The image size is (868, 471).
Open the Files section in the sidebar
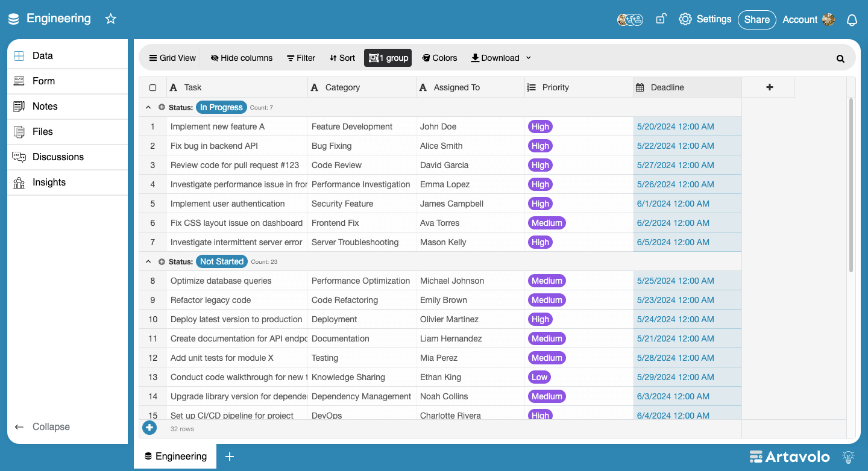click(x=68, y=132)
